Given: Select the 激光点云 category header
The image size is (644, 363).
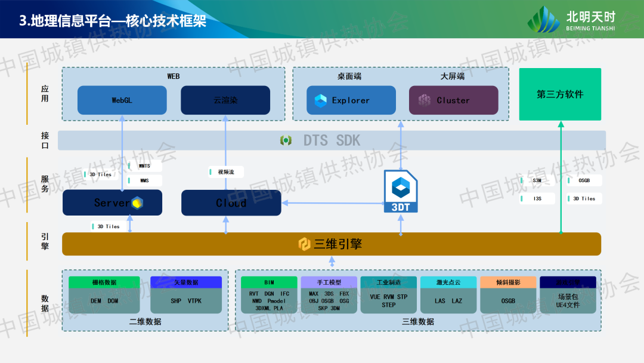Looking at the screenshot, I should 448,282.
